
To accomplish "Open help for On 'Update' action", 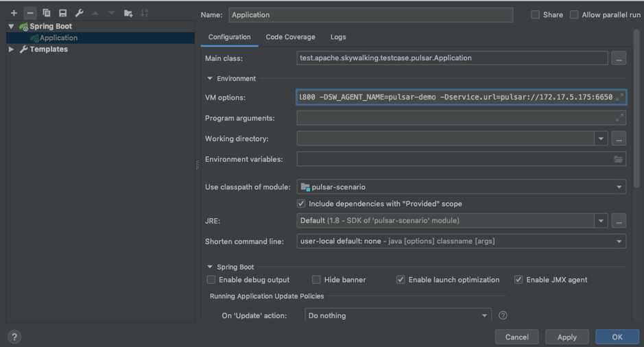I will pos(503,315).
